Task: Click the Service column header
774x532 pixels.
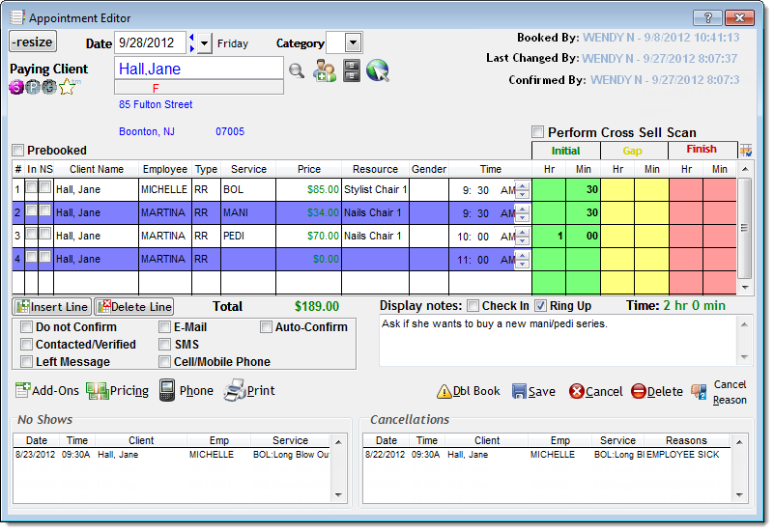Action: coord(248,169)
